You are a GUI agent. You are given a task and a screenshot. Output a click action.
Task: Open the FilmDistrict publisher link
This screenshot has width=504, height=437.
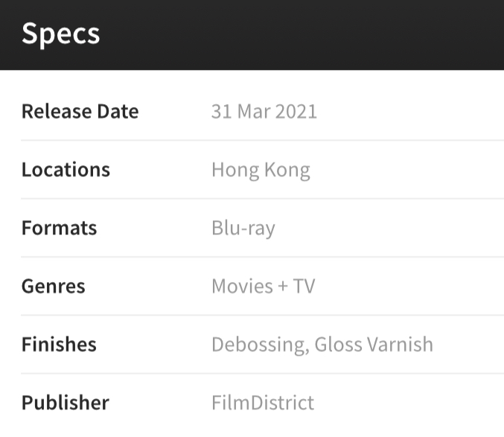[x=263, y=403]
